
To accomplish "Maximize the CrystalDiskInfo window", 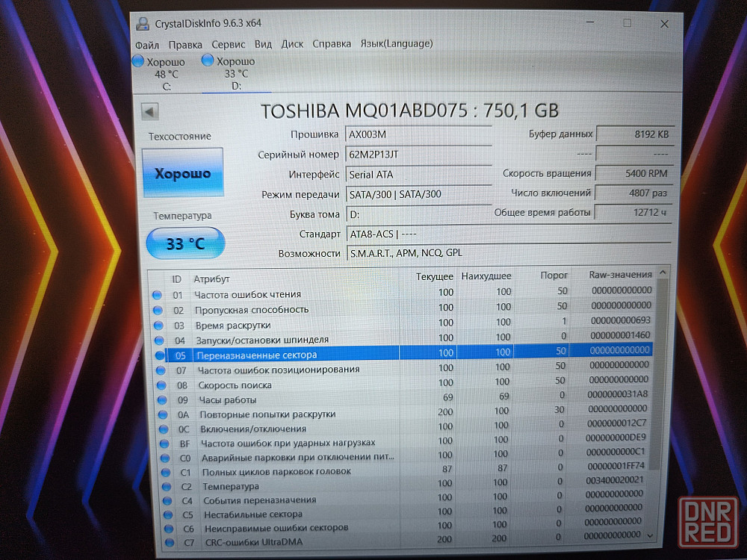I will tap(627, 24).
